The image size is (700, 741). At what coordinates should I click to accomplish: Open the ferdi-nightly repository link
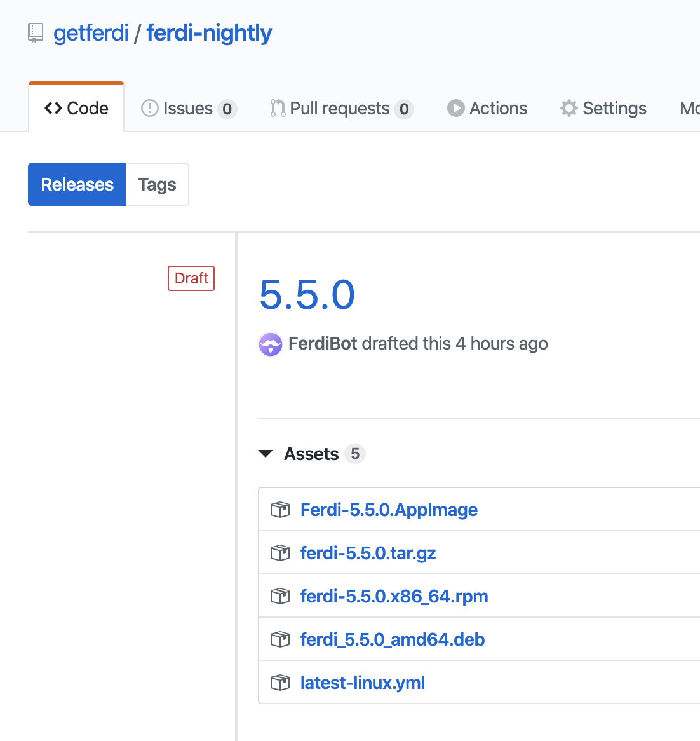(209, 33)
